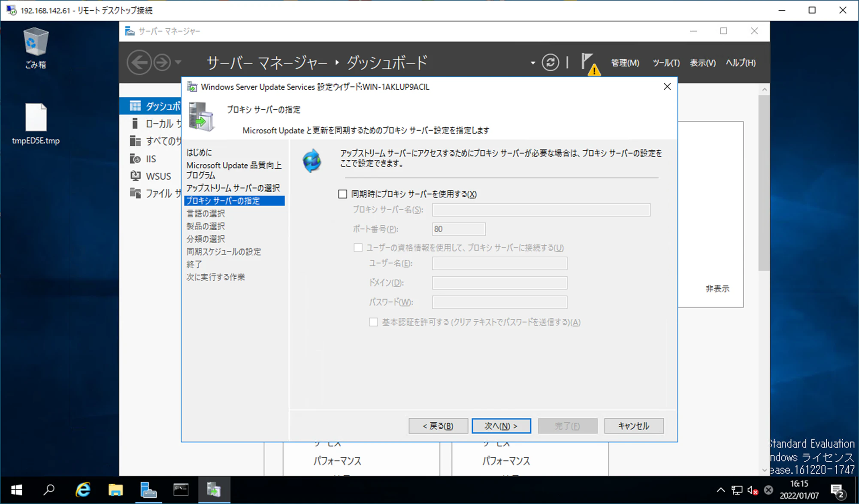Switch to WSUS wizard taskbar icon
859x504 pixels.
[214, 490]
